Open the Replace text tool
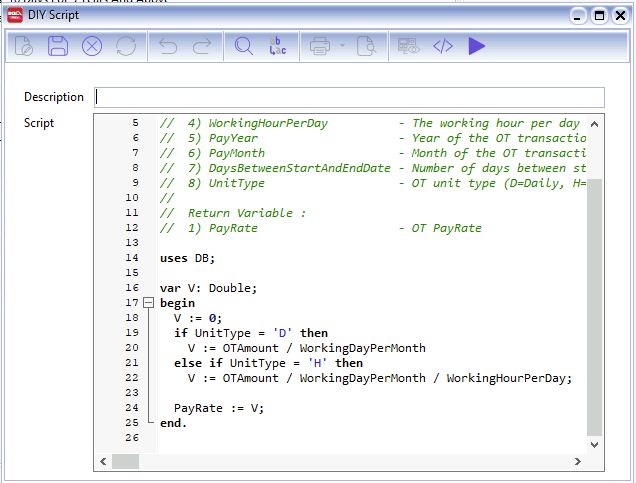Image resolution: width=636 pixels, height=483 pixels. [277, 46]
